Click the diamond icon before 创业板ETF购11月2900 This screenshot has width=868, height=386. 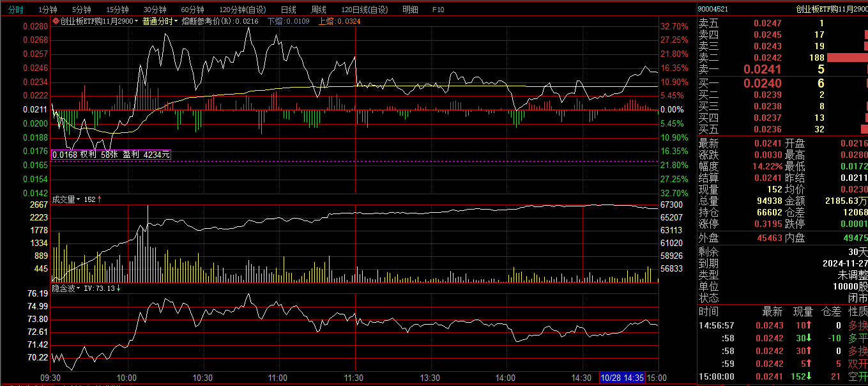tap(56, 21)
